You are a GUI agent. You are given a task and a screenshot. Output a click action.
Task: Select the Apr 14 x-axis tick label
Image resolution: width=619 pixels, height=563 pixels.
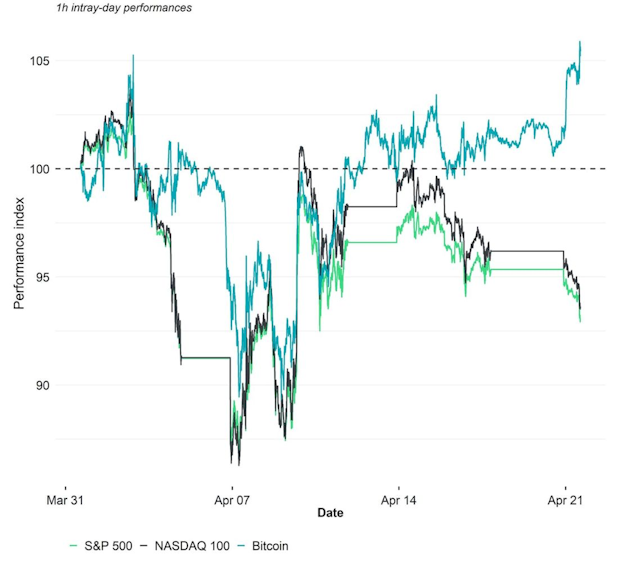tap(398, 495)
